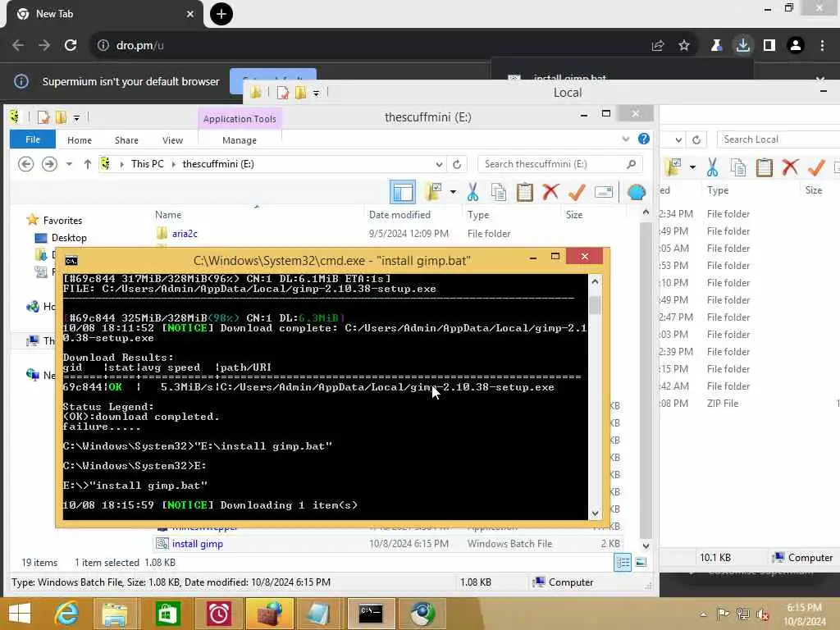The height and width of the screenshot is (630, 840).
Task: Click the Paste clipboard in thescuffmini toolbar
Action: coord(524,192)
